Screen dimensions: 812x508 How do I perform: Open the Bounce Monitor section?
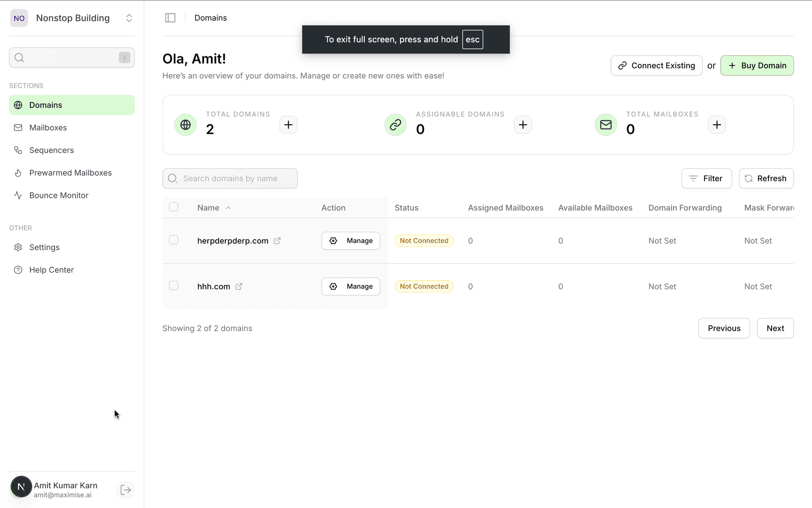point(72,195)
